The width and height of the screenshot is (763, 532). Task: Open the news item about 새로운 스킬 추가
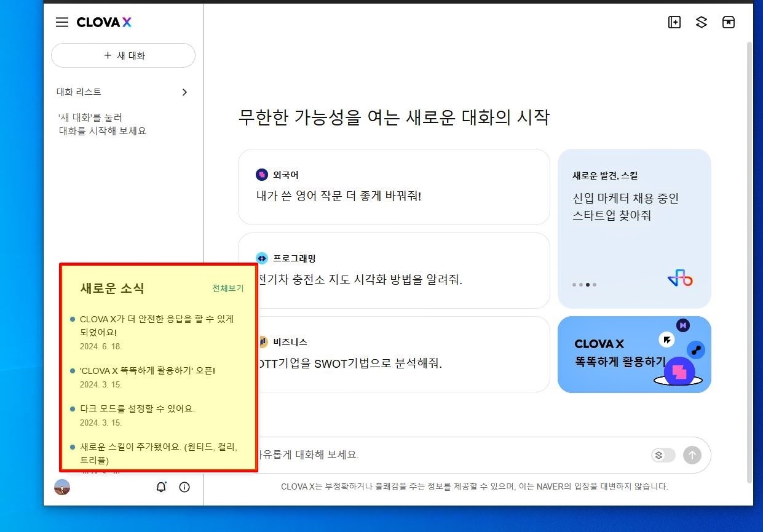click(158, 453)
